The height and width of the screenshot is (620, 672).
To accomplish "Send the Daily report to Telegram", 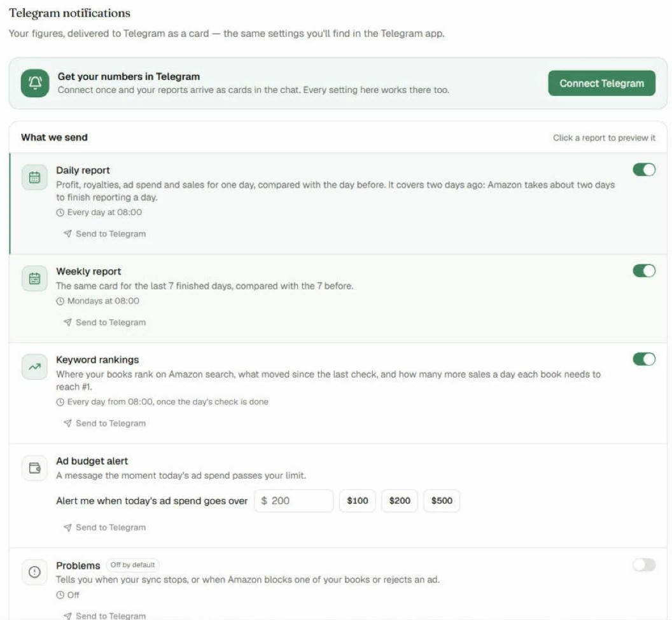I will (104, 234).
